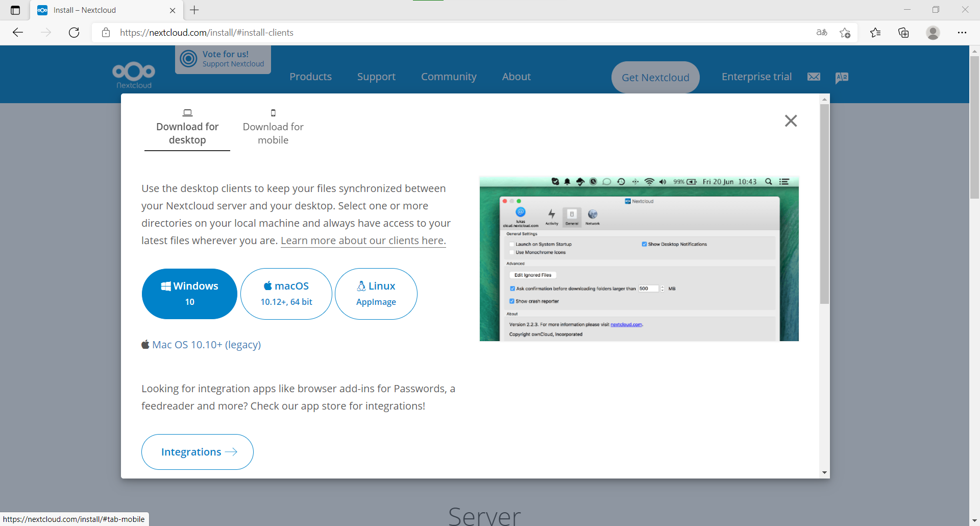Image resolution: width=980 pixels, height=526 pixels.
Task: Click the envelope contact icon
Action: 814,77
